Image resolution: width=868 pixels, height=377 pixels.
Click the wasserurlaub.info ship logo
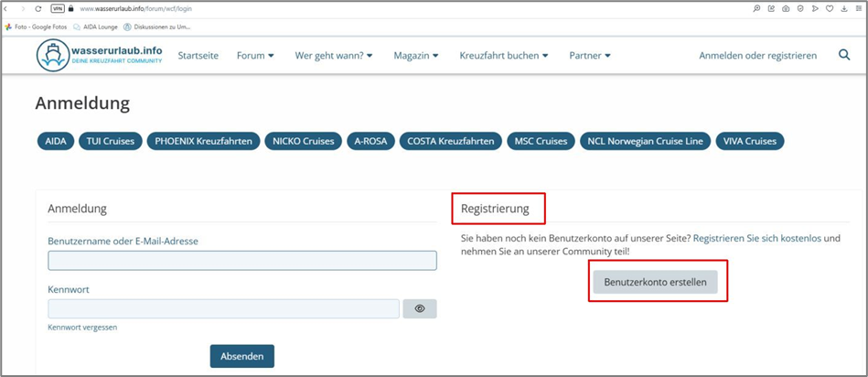(x=53, y=56)
